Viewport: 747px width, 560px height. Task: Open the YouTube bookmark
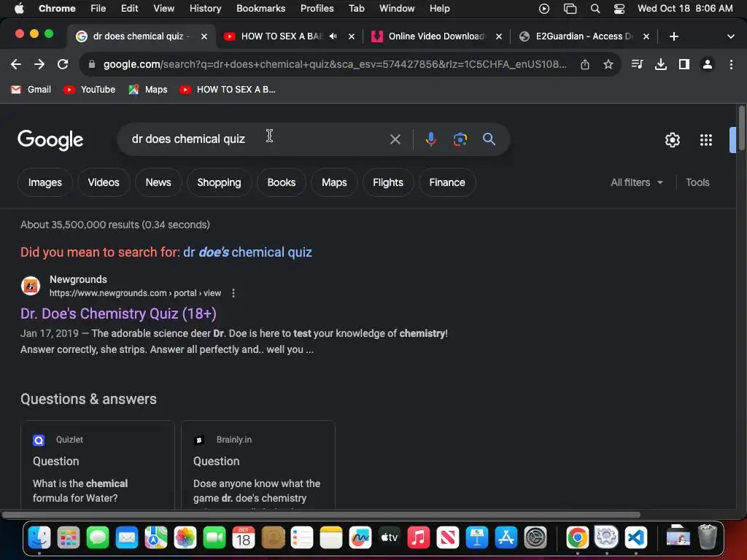coord(90,90)
